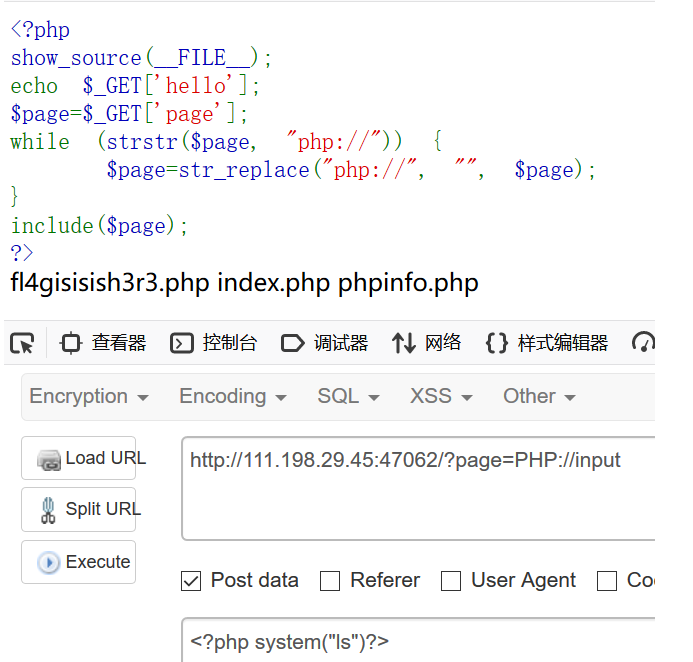Click the echo $_GET['hello']; code line
693x662 pixels.
pos(135,86)
